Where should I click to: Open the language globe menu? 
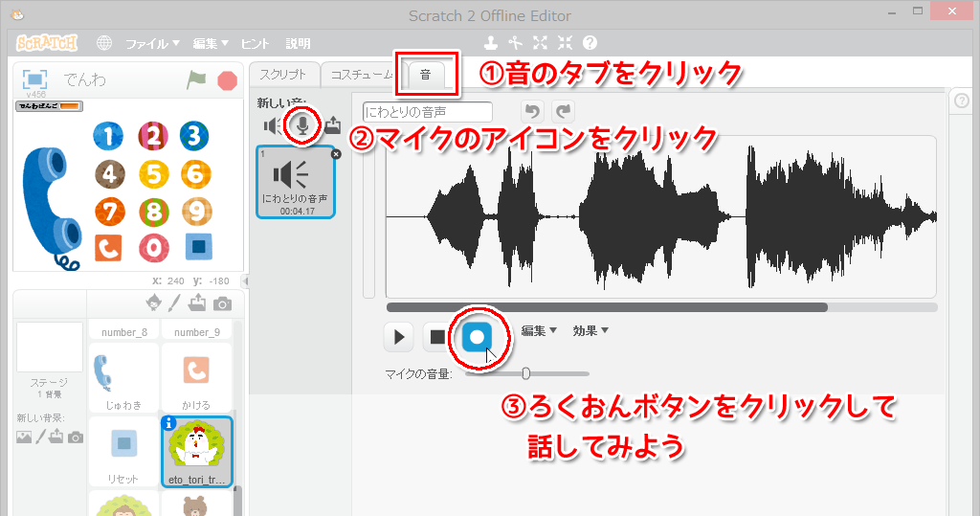(x=104, y=42)
